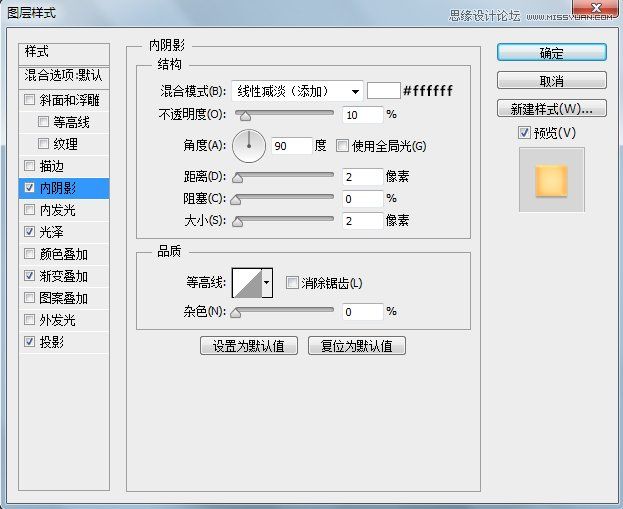Click the 距离 slider handle
Viewport: 623px width, 509px height.
238,178
